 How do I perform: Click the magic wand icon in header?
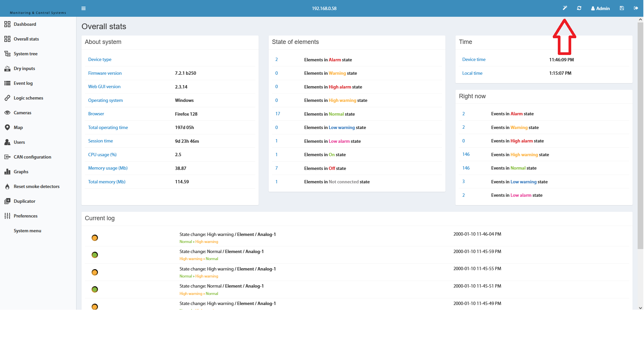tap(565, 8)
